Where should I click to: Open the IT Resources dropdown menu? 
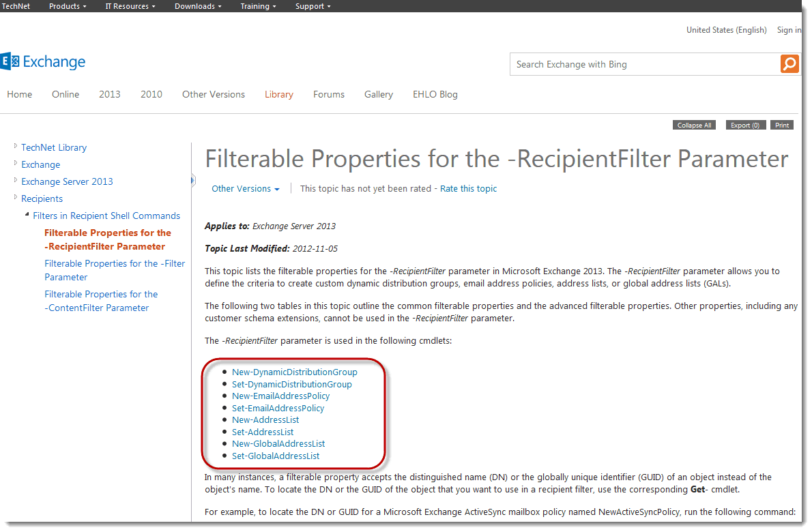(x=130, y=6)
